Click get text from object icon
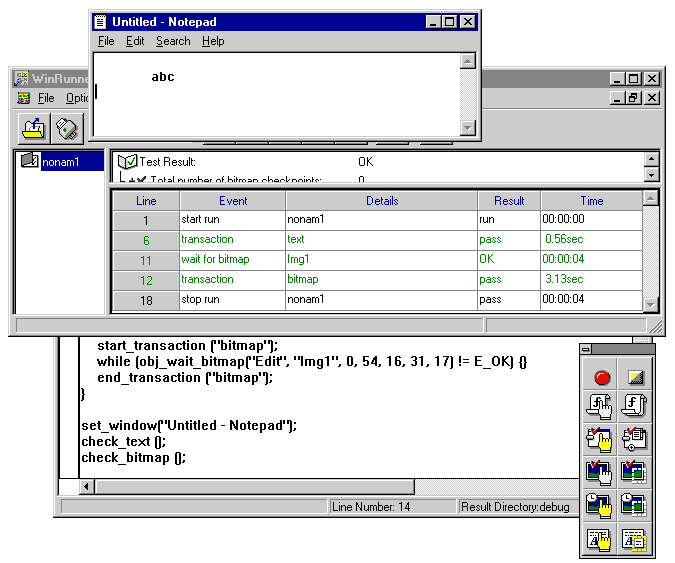The height and width of the screenshot is (563, 675). [602, 539]
